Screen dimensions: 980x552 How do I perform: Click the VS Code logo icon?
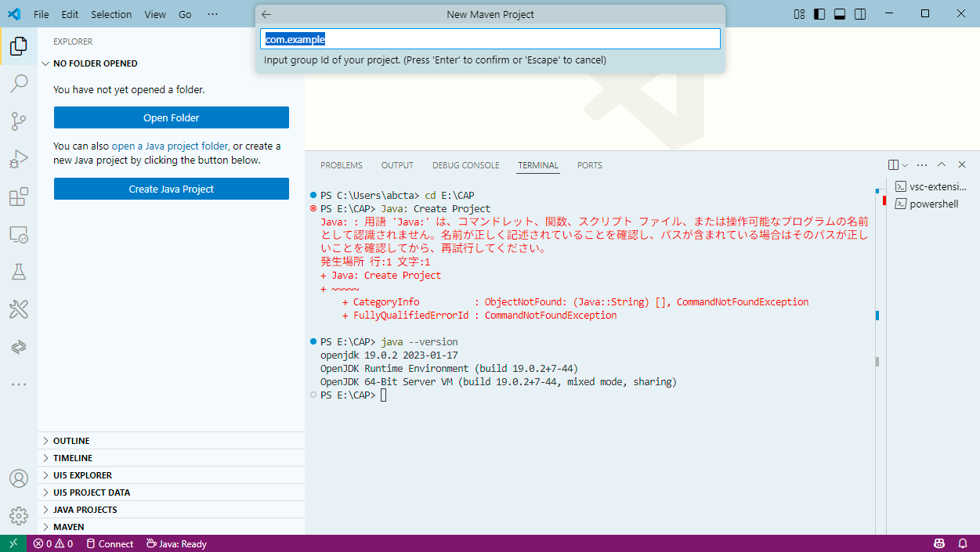(x=15, y=14)
